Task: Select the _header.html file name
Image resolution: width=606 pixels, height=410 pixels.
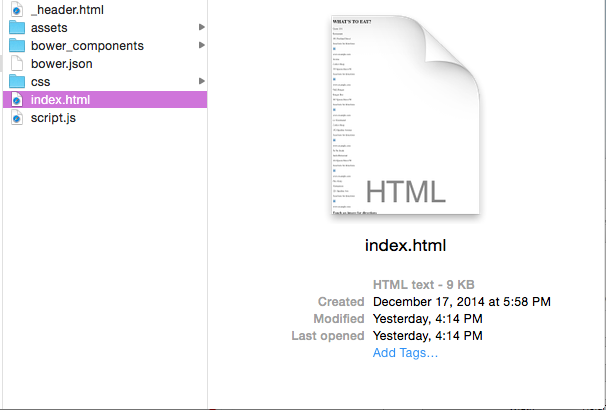Action: [x=67, y=10]
